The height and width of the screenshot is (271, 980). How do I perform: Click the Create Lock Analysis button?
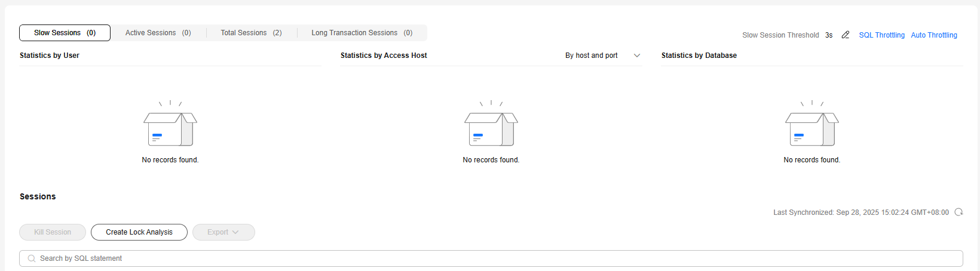pos(139,232)
